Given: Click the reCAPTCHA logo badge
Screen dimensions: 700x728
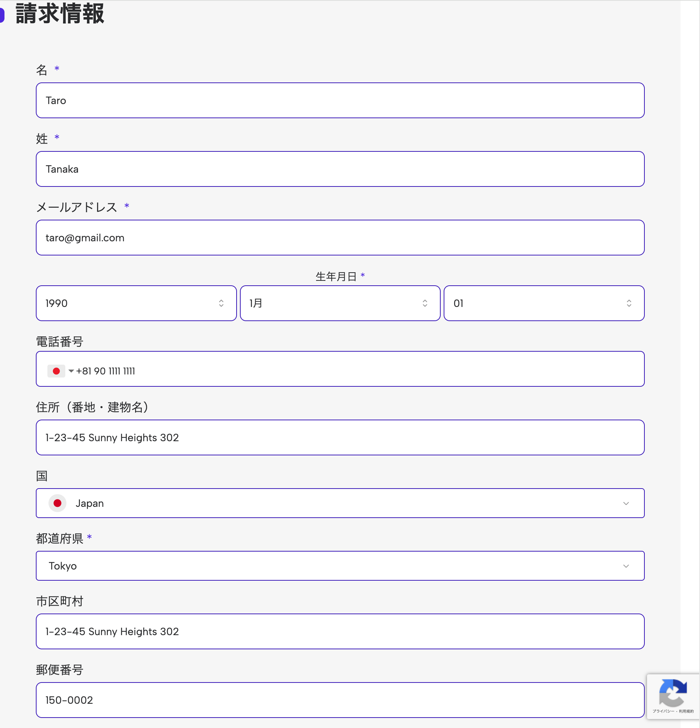Looking at the screenshot, I should (x=673, y=693).
